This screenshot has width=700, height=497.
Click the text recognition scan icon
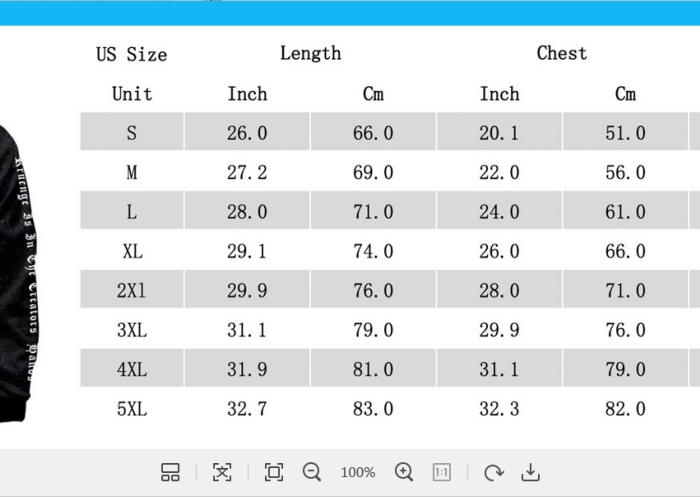222,472
